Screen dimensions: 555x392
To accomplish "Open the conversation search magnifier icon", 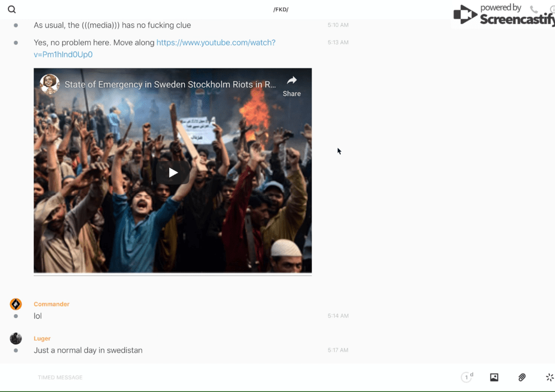I will [12, 10].
